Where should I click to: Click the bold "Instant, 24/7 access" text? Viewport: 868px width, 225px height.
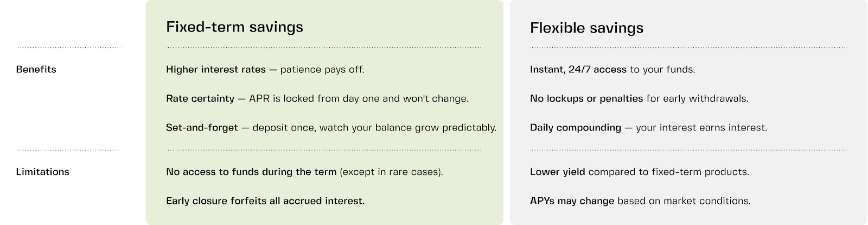[x=578, y=70]
